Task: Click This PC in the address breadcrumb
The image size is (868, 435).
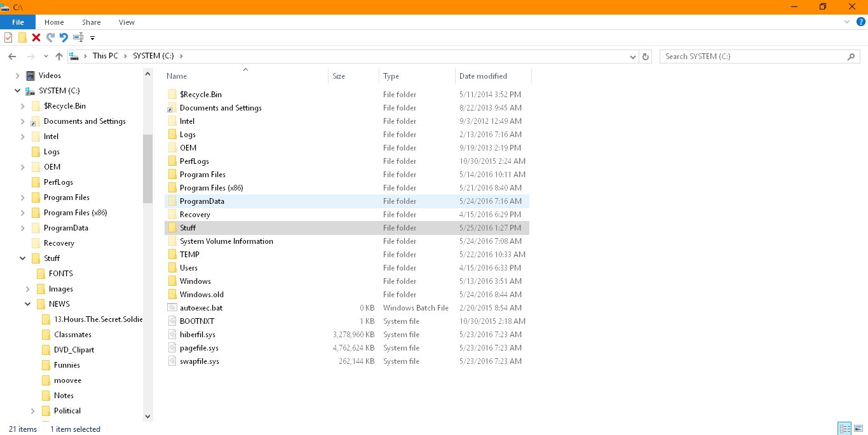Action: (x=105, y=56)
